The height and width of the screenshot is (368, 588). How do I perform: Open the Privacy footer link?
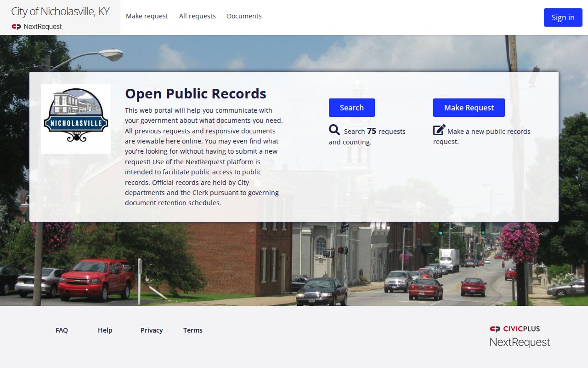tap(152, 330)
